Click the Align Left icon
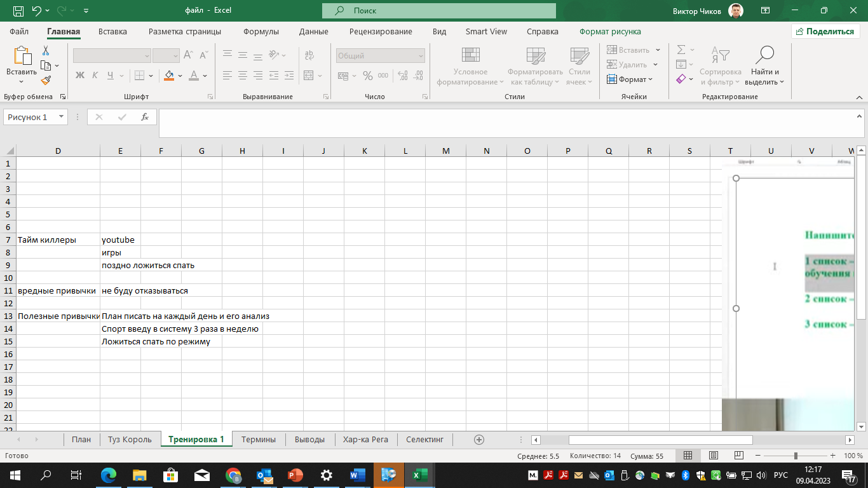 click(227, 76)
